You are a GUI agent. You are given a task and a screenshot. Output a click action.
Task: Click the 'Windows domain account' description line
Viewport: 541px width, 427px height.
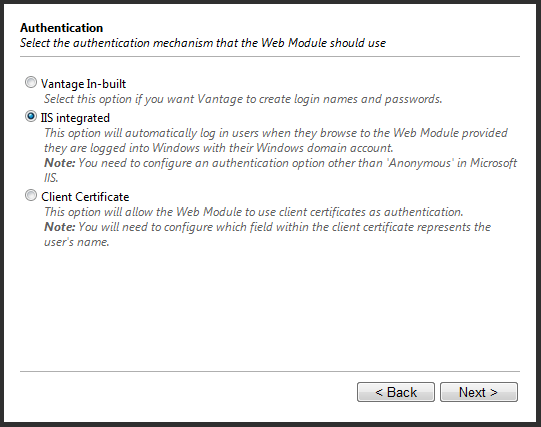pos(218,148)
